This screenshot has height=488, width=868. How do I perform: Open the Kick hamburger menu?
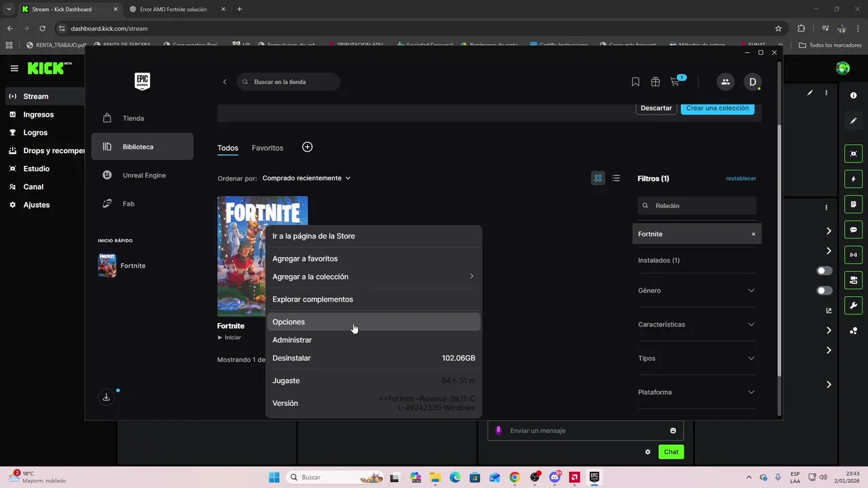(x=14, y=68)
